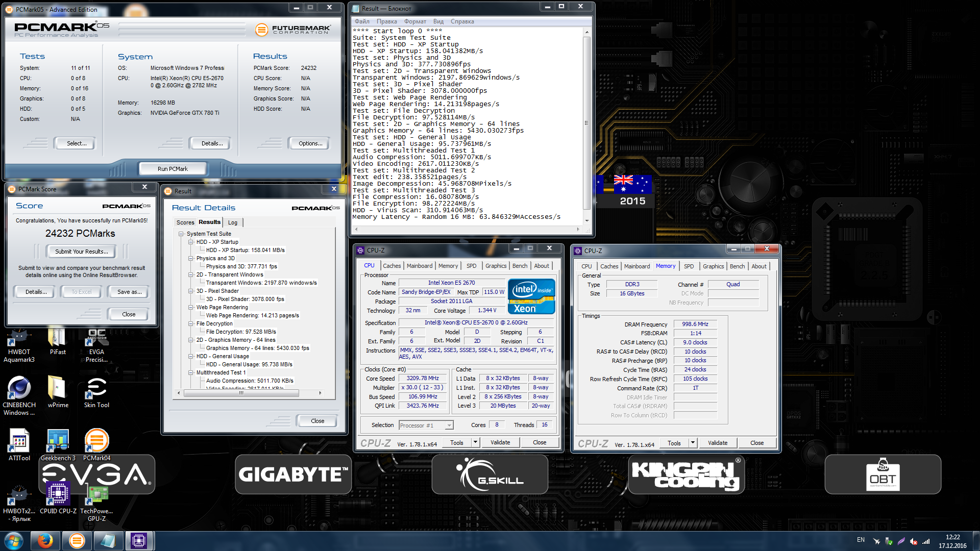Click the network signal tray icon

click(x=926, y=541)
